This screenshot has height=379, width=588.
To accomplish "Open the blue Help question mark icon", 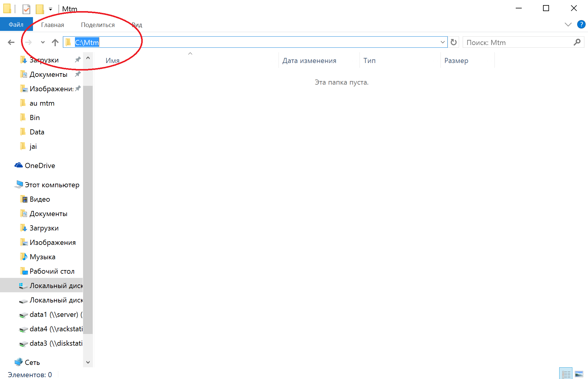I will tap(581, 24).
